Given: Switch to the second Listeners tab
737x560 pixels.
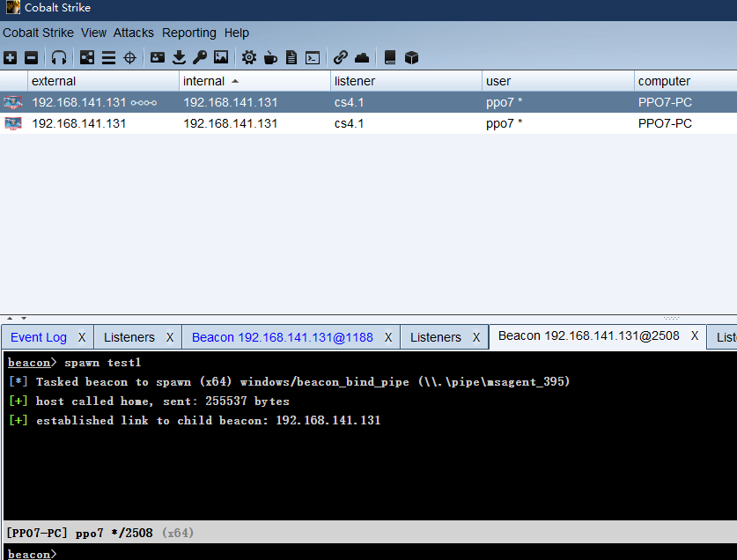Looking at the screenshot, I should coord(436,337).
